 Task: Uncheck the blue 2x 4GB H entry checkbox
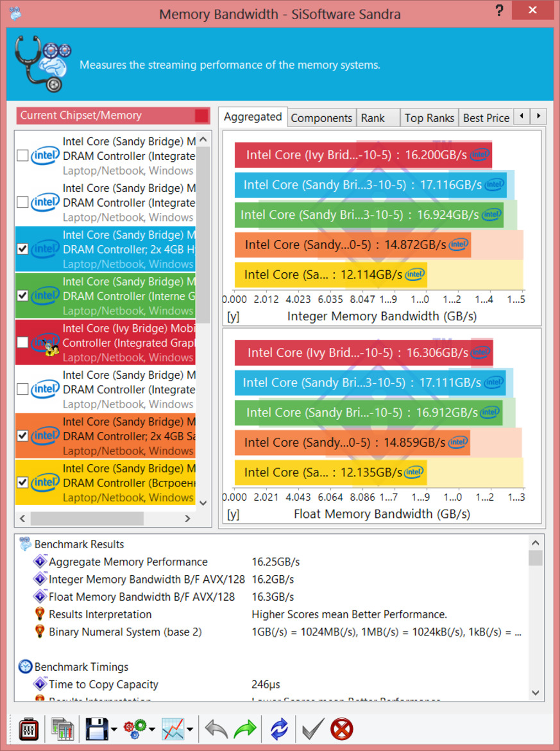coord(22,249)
